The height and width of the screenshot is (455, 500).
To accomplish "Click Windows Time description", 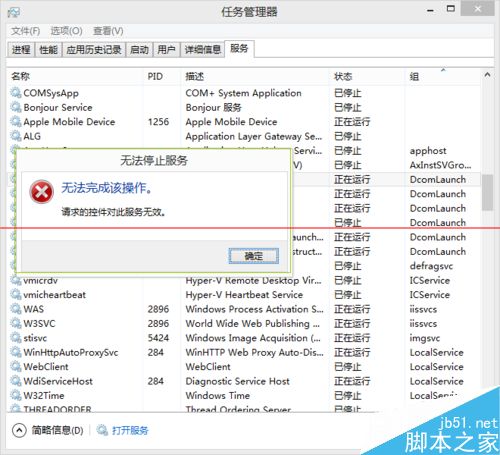I will click(218, 395).
